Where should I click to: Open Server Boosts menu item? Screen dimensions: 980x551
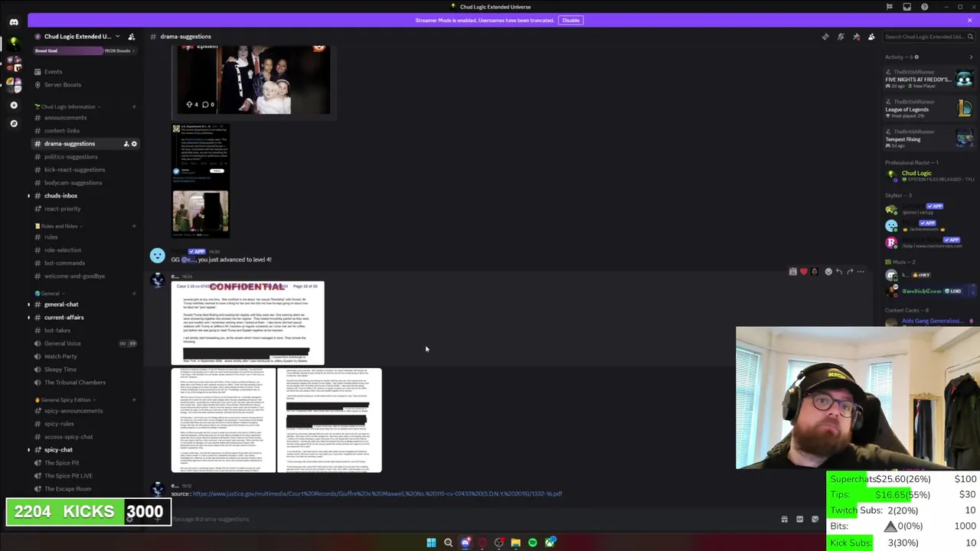pyautogui.click(x=84, y=85)
